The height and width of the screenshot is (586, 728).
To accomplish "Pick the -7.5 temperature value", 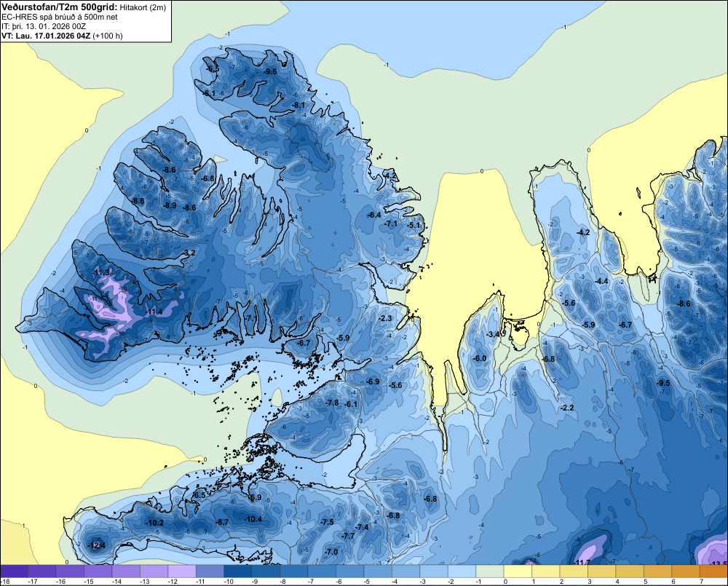I will point(327,522).
